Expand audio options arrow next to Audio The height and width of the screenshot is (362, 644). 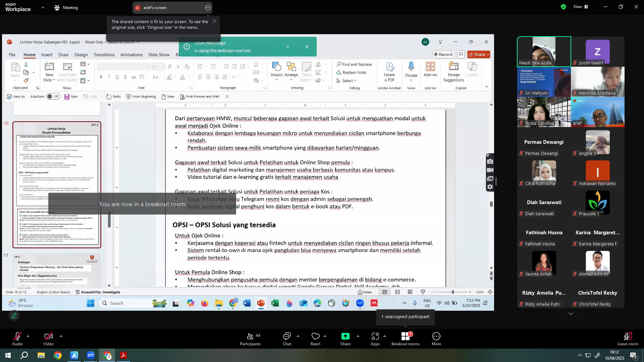(28, 336)
